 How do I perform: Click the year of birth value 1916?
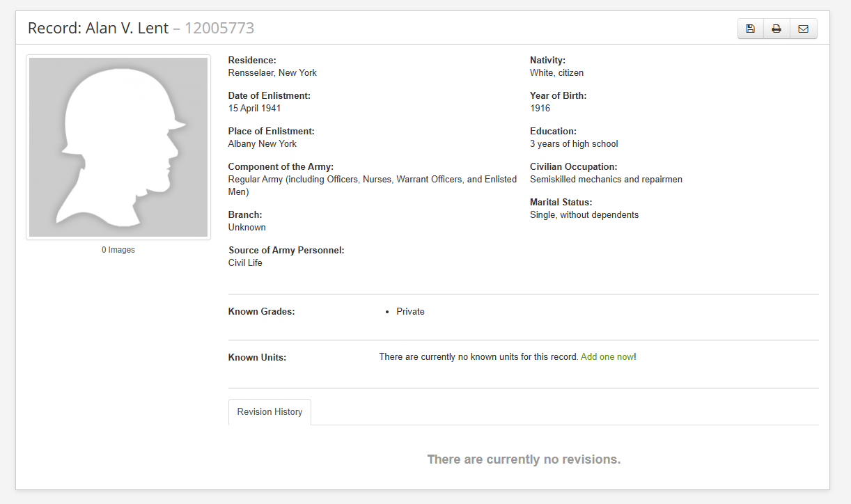click(x=540, y=109)
